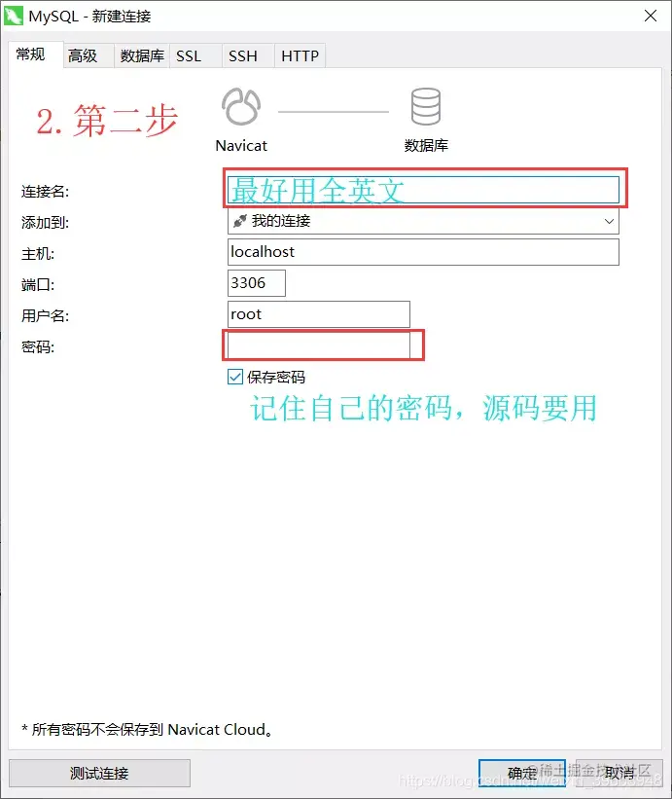Image resolution: width=672 pixels, height=799 pixels.
Task: Select the SSL tab
Action: pos(189,55)
